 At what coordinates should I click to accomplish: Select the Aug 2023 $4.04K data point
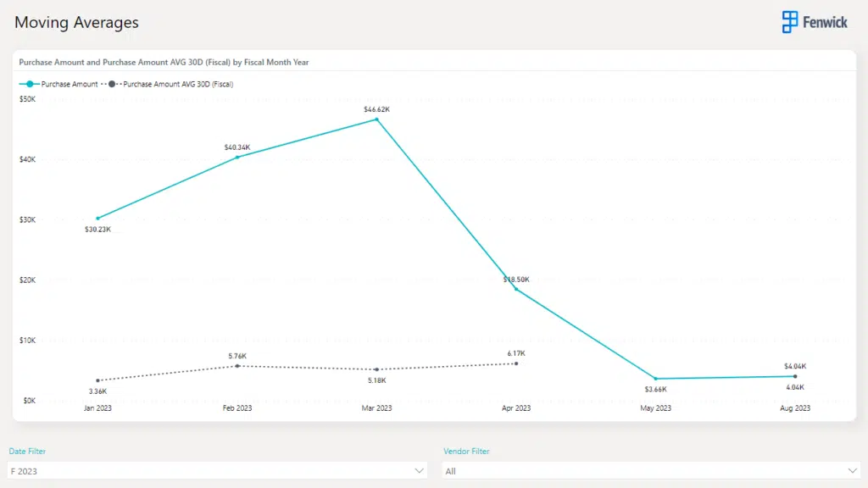coord(795,376)
